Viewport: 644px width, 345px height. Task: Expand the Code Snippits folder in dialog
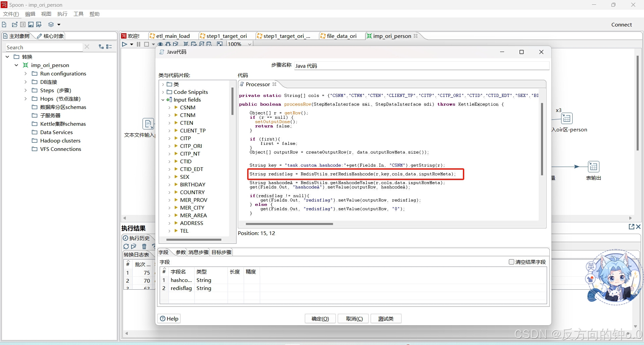click(163, 92)
